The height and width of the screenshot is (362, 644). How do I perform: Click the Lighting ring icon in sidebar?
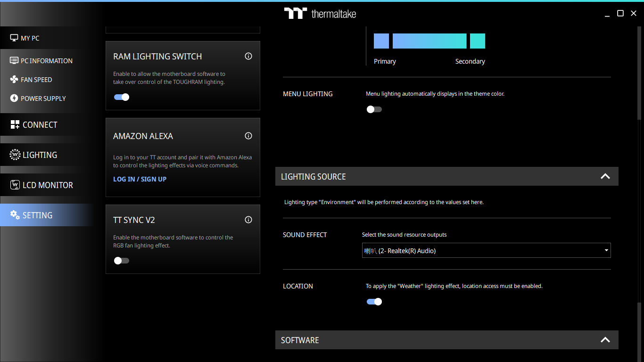[x=15, y=155]
